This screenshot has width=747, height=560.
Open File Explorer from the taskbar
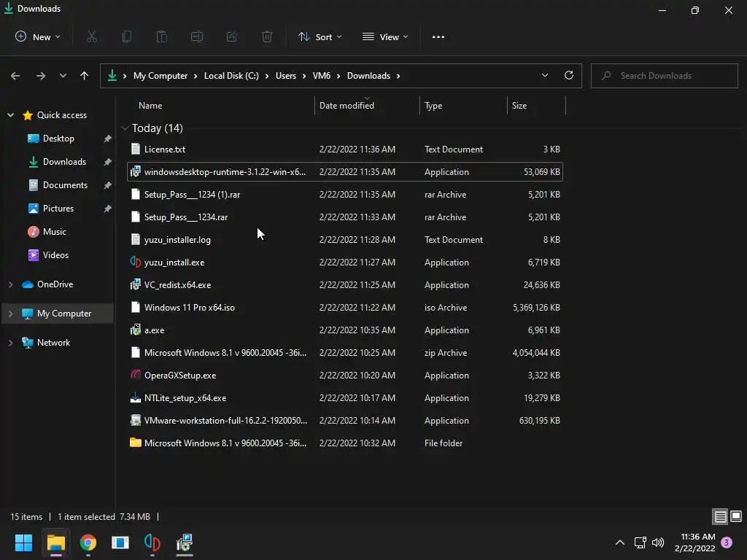coord(55,542)
